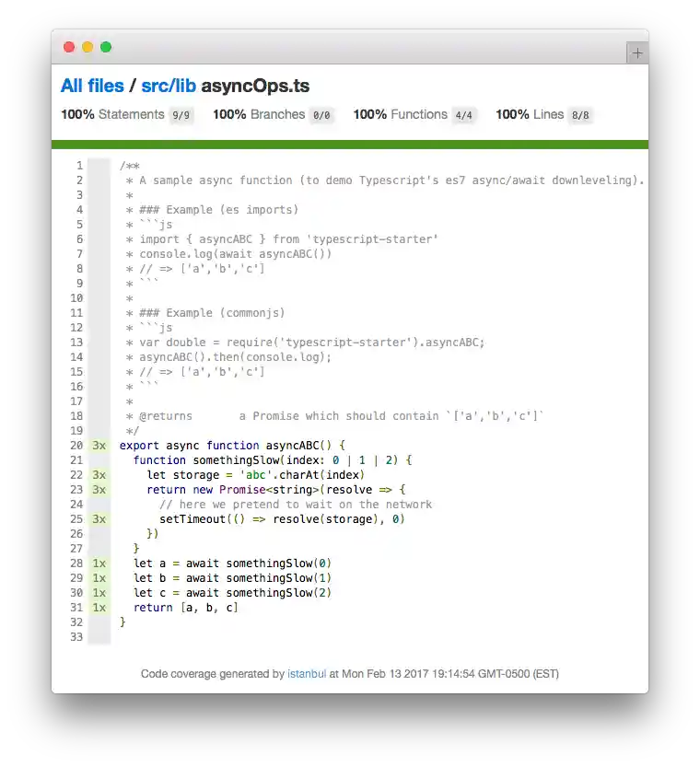Viewport: 700px width, 767px height.
Task: Click the 'var double = require' comment line
Action: pos(305,343)
